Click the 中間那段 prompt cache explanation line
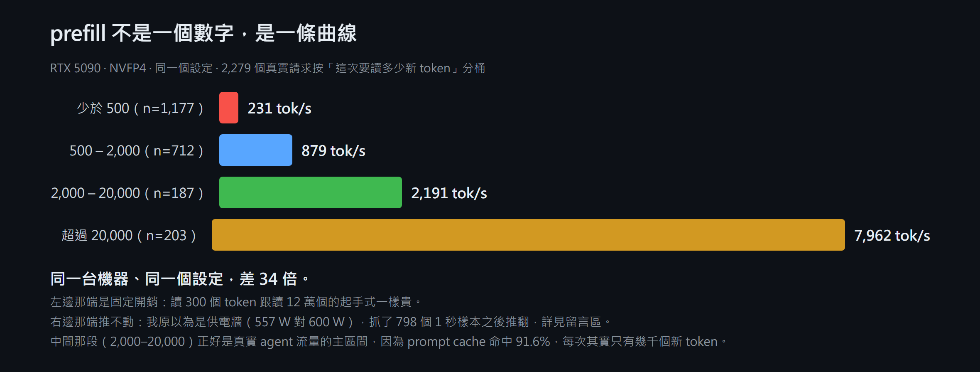The height and width of the screenshot is (372, 980). [389, 342]
